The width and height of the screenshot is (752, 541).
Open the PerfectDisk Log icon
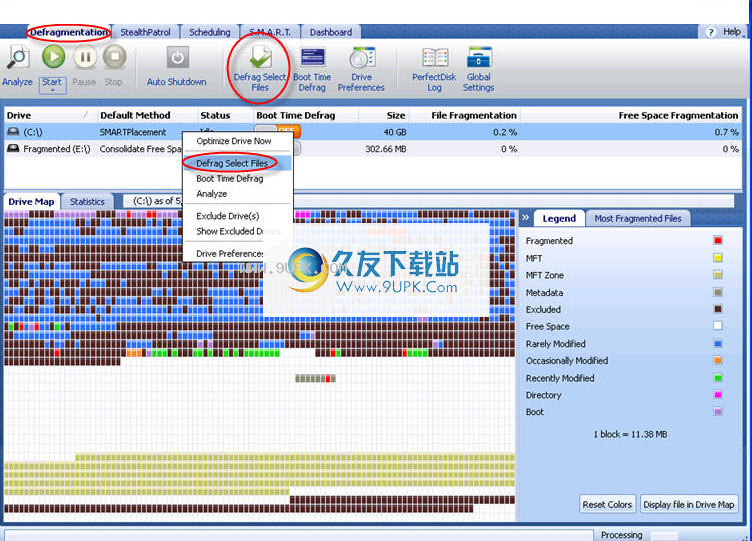click(435, 58)
